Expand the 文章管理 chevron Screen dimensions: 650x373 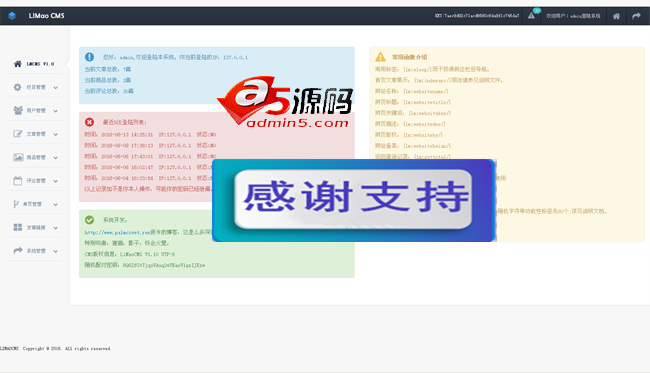[55, 134]
